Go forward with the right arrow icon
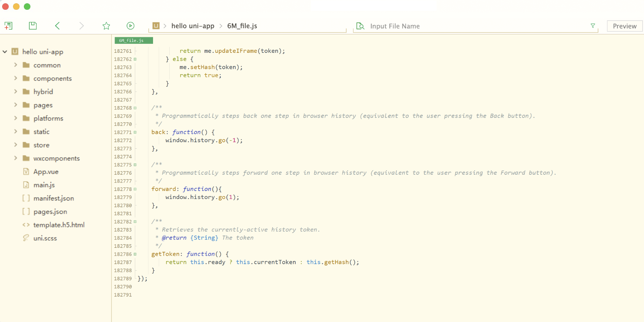This screenshot has height=322, width=644. 81,26
